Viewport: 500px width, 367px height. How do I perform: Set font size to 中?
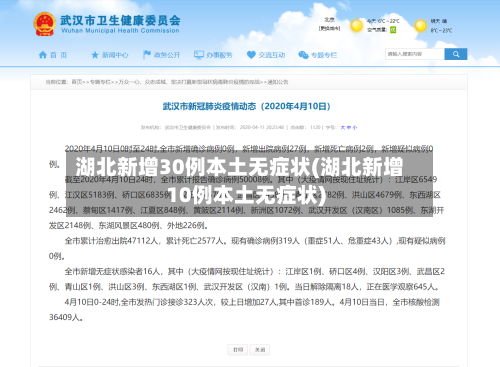349,127
